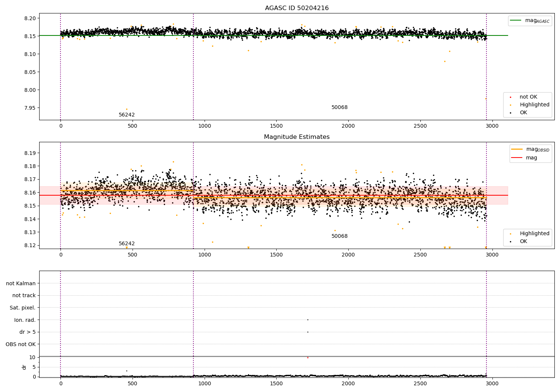Click the 'dr' y-axis label
This screenshot has width=560, height=392.
[24, 367]
